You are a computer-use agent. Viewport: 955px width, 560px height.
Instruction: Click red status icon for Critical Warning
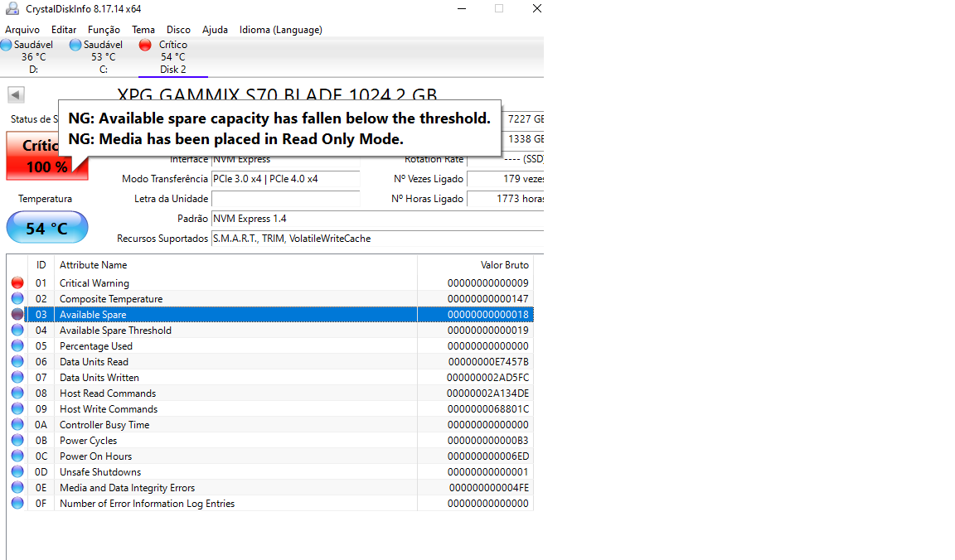point(17,283)
